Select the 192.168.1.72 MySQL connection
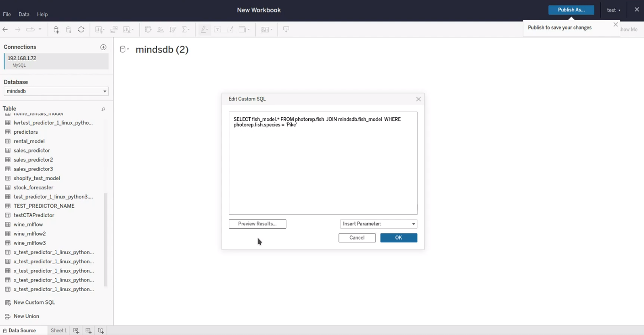This screenshot has width=644, height=335. [x=56, y=62]
